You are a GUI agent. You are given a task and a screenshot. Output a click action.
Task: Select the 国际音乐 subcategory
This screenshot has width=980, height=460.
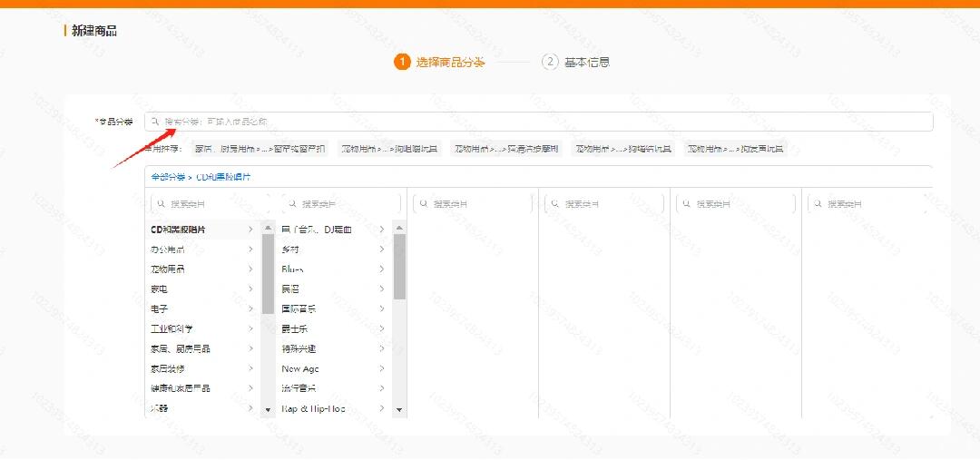(x=334, y=308)
